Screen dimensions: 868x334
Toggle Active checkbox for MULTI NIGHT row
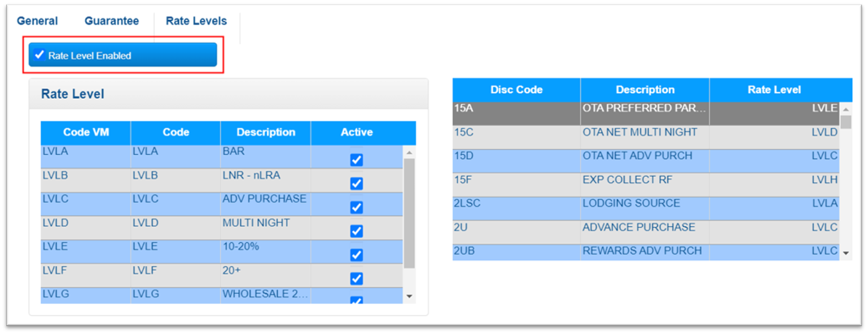click(356, 231)
